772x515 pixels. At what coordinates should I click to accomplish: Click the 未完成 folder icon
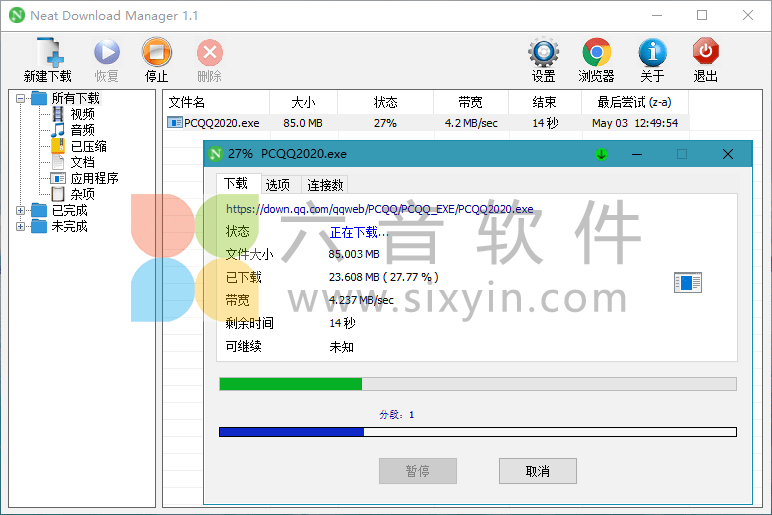[39, 226]
